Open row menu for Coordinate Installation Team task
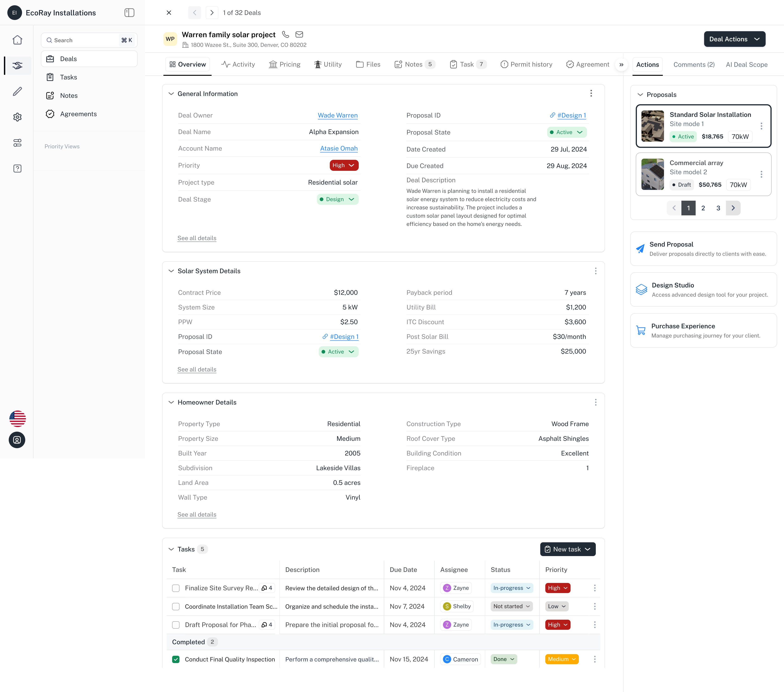This screenshot has width=784, height=692. (594, 606)
